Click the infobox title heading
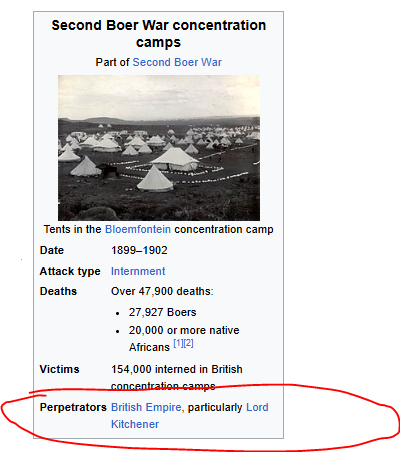 pyautogui.click(x=159, y=34)
